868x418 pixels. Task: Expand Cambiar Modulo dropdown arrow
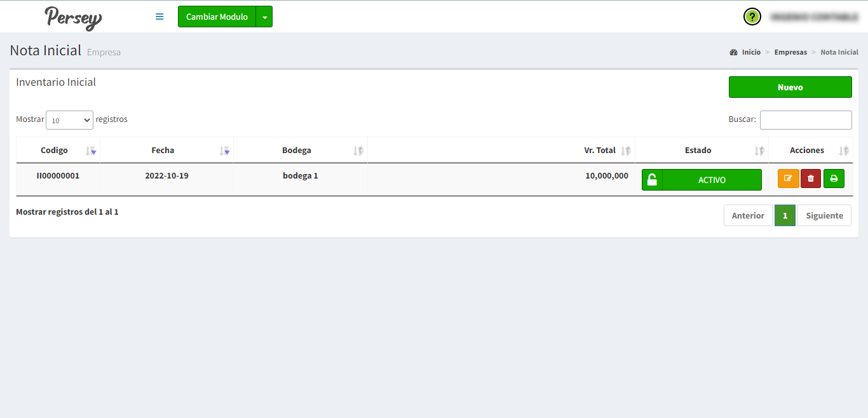(264, 17)
